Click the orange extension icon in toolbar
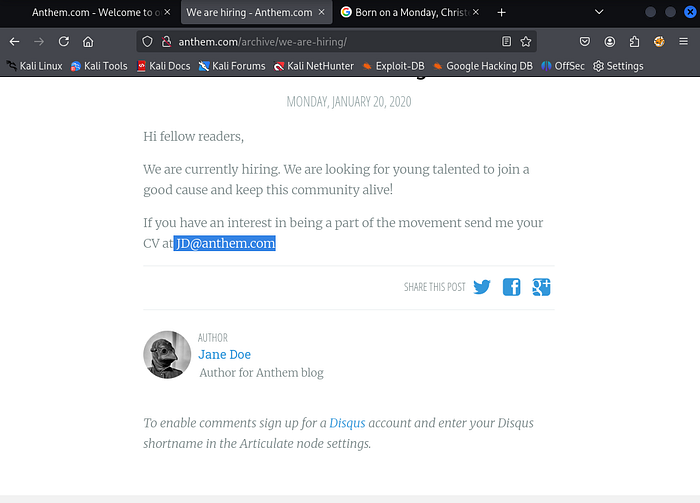Image resolution: width=700 pixels, height=503 pixels. [659, 42]
